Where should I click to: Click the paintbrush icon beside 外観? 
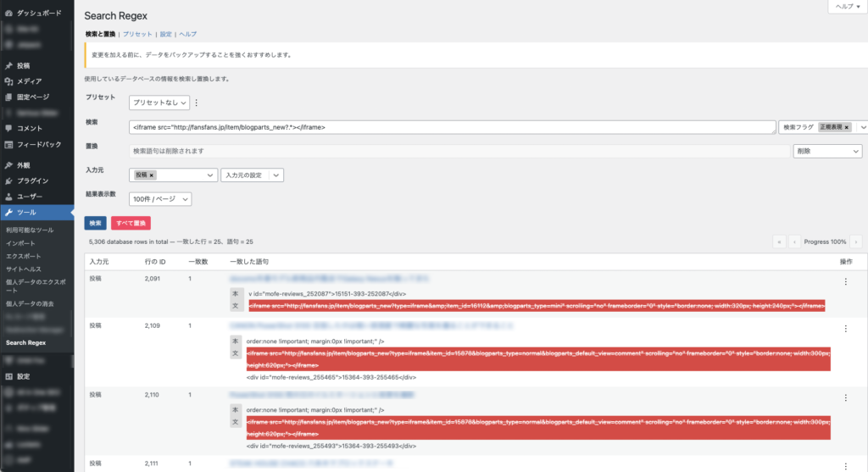click(8, 165)
